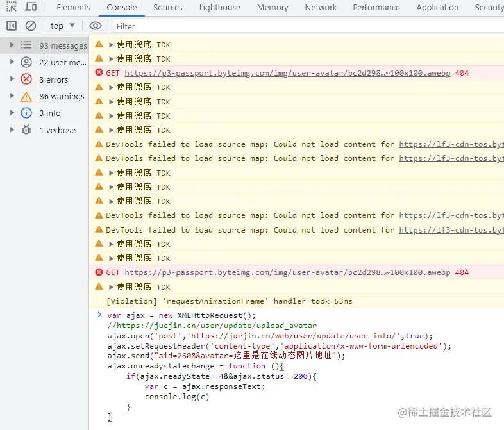Switch to the Network tab

pyautogui.click(x=321, y=8)
